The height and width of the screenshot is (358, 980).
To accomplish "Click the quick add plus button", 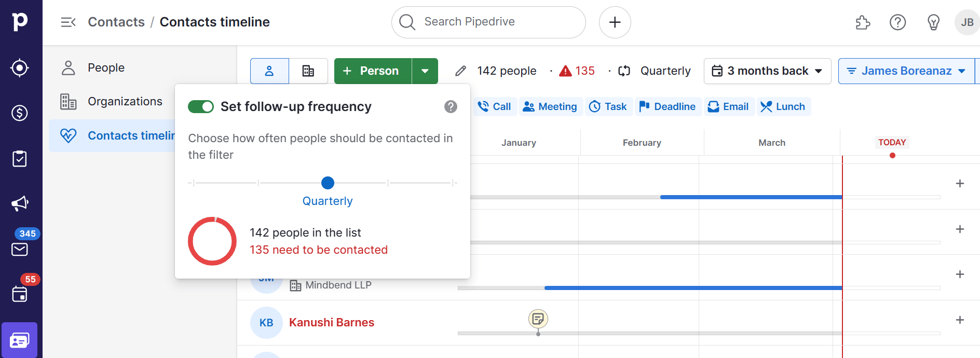I will (x=615, y=22).
